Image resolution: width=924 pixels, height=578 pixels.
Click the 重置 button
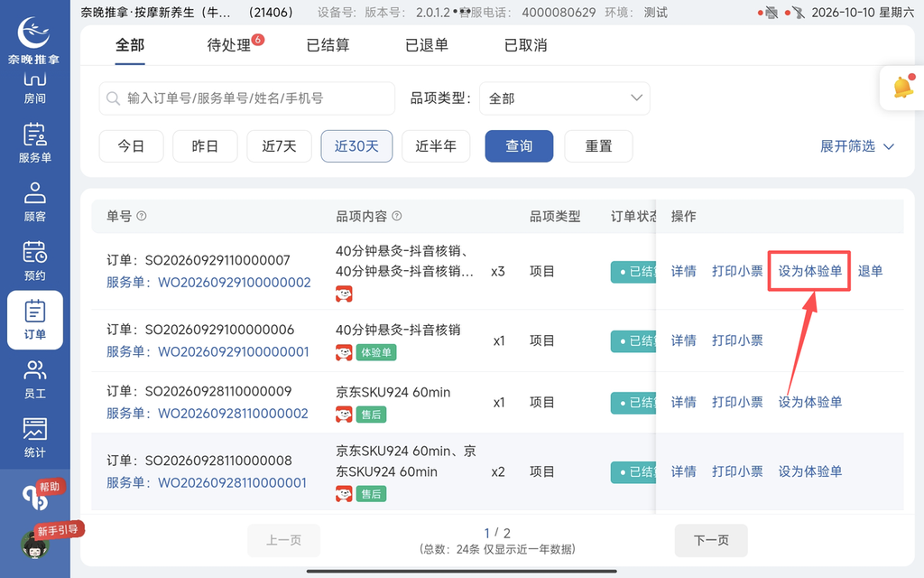(598, 146)
